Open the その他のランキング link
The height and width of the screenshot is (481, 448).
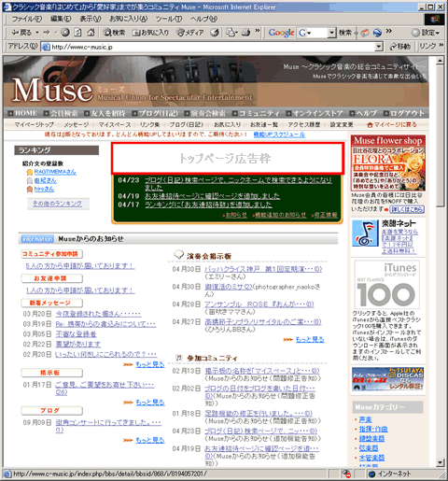coord(58,204)
